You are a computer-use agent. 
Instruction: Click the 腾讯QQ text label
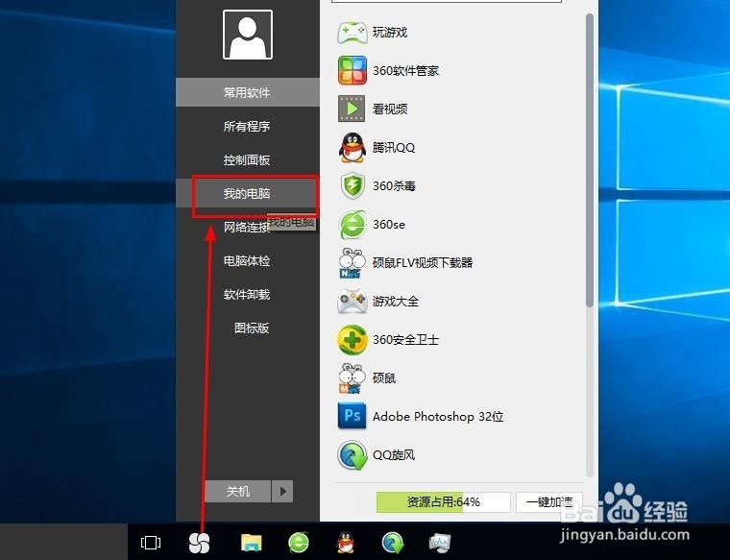click(394, 148)
